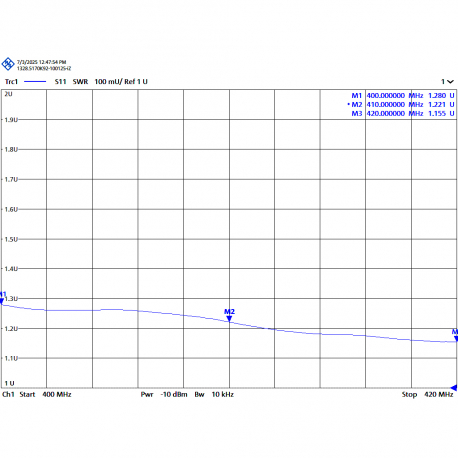Click the Trc1 trace label
The image size is (458, 458).
pos(11,82)
